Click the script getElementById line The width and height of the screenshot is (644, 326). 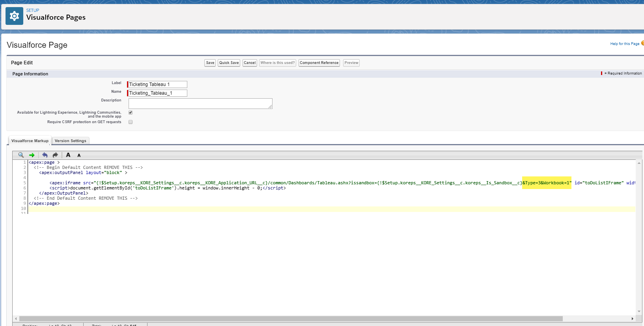coord(168,188)
